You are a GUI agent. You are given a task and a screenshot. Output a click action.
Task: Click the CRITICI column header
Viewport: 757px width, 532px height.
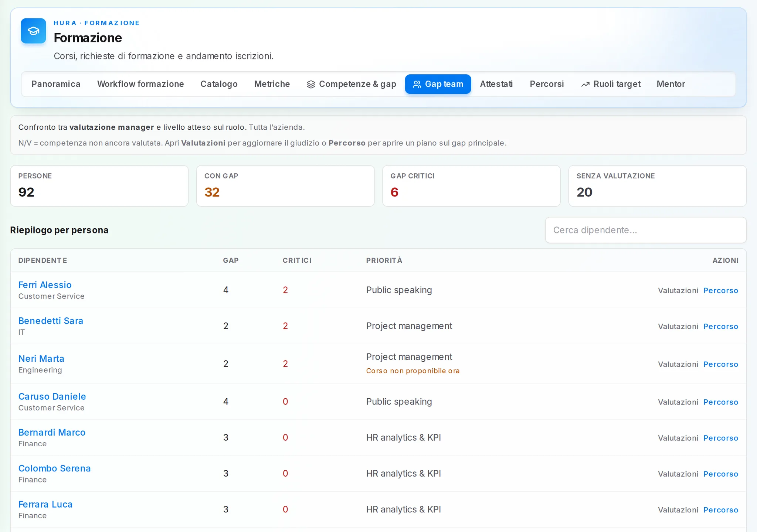pyautogui.click(x=297, y=260)
